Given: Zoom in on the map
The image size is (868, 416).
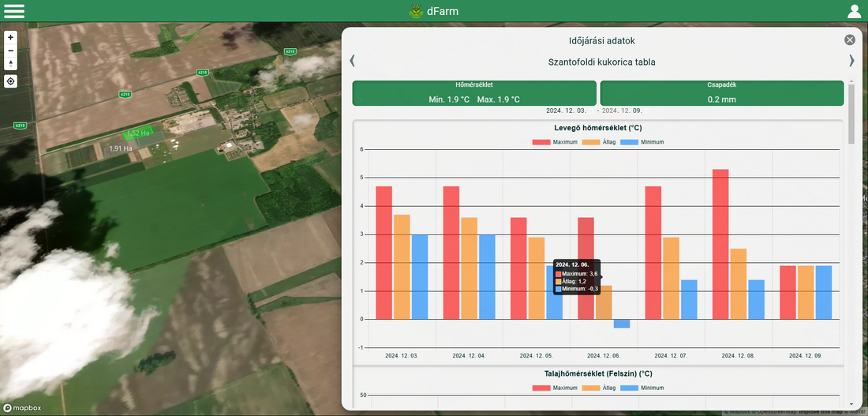Looking at the screenshot, I should tap(10, 37).
